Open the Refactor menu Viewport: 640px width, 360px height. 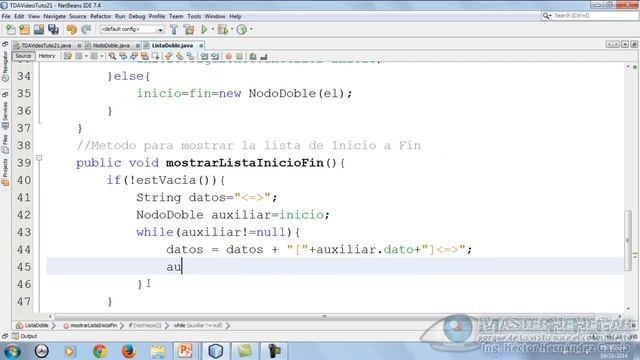tap(100, 16)
